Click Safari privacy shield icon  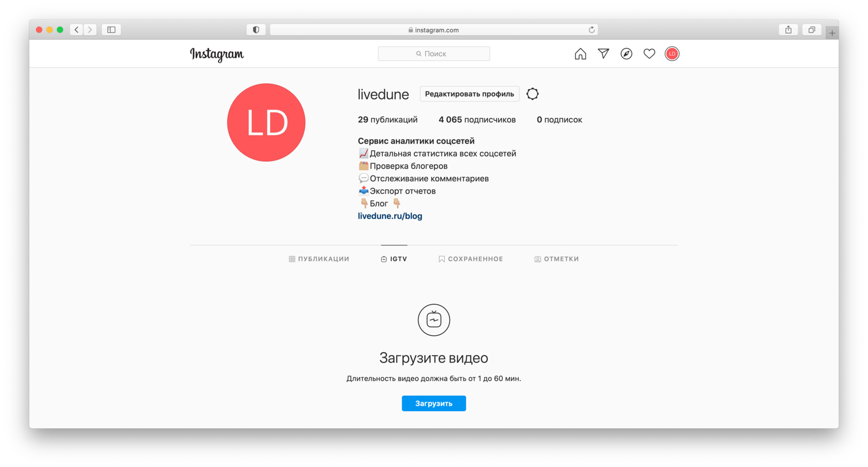pos(256,30)
